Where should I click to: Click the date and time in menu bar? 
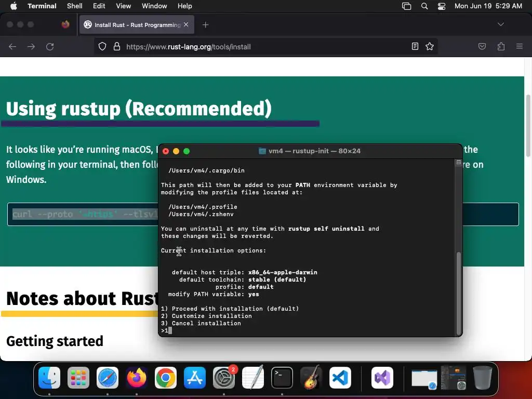(488, 6)
